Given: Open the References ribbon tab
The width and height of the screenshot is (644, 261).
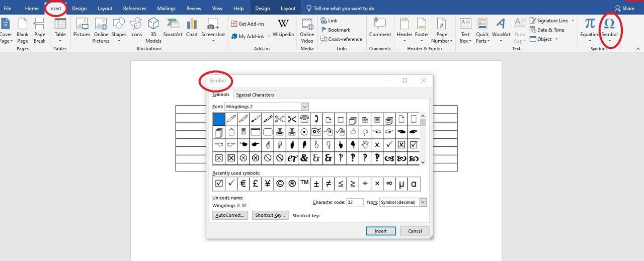Looking at the screenshot, I should pos(134,9).
